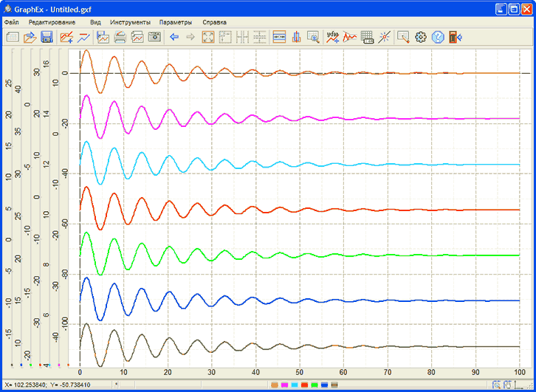Save the graph with the floppy disk icon
The height and width of the screenshot is (392, 536).
[46, 37]
